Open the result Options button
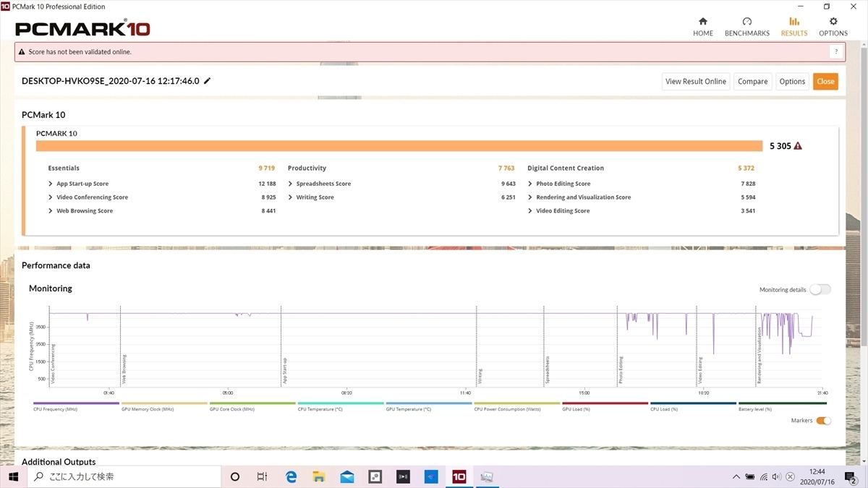The width and height of the screenshot is (868, 488). pos(792,82)
